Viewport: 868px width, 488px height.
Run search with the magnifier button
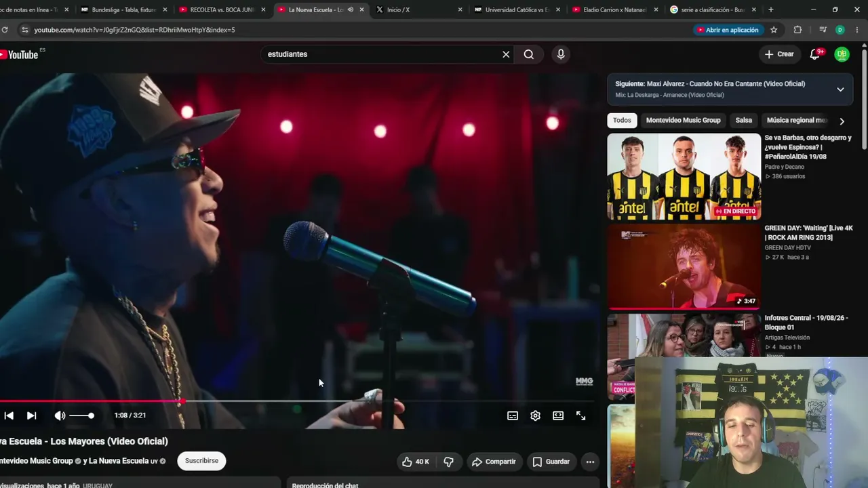click(529, 54)
